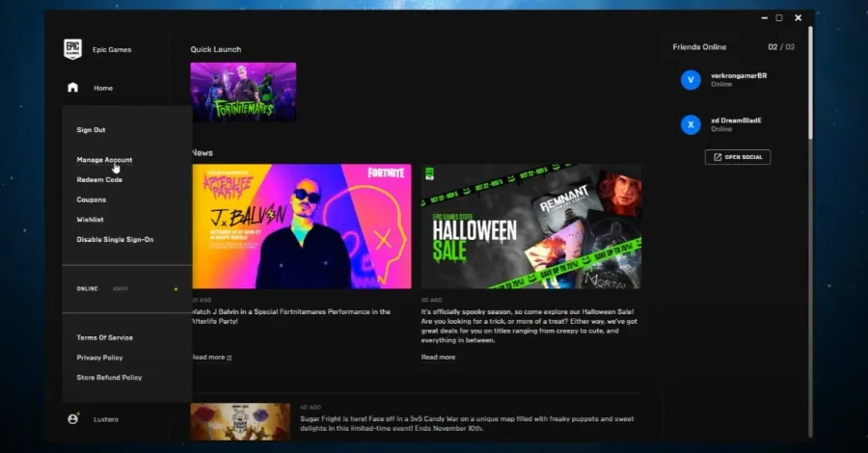Maximize the Epic Games launcher window
This screenshot has width=868, height=453.
point(779,17)
